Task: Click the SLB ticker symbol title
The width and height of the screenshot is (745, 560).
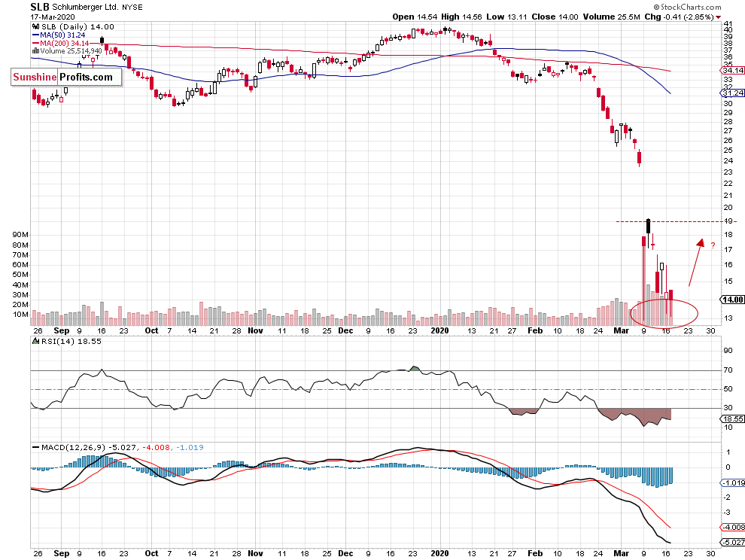Action: (x=40, y=7)
